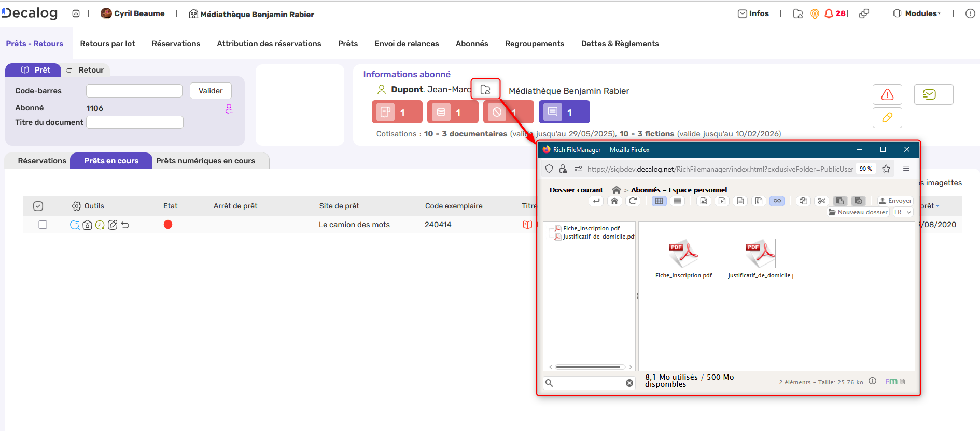
Task: Click the camera icon in loan row
Action: 87,225
